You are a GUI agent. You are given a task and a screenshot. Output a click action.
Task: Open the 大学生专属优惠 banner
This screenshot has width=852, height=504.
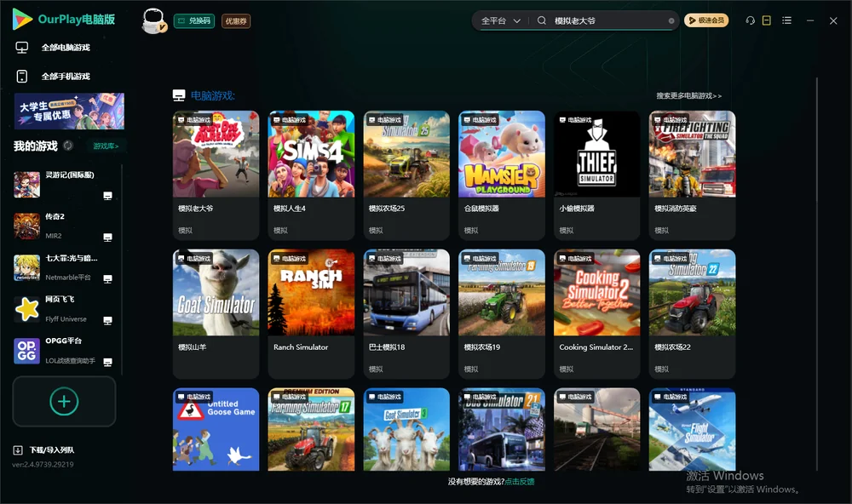69,112
